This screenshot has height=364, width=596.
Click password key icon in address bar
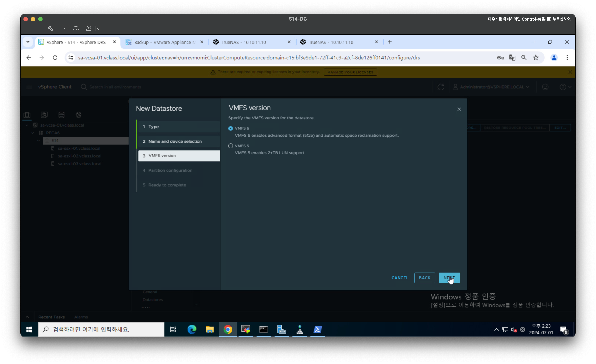pyautogui.click(x=500, y=58)
